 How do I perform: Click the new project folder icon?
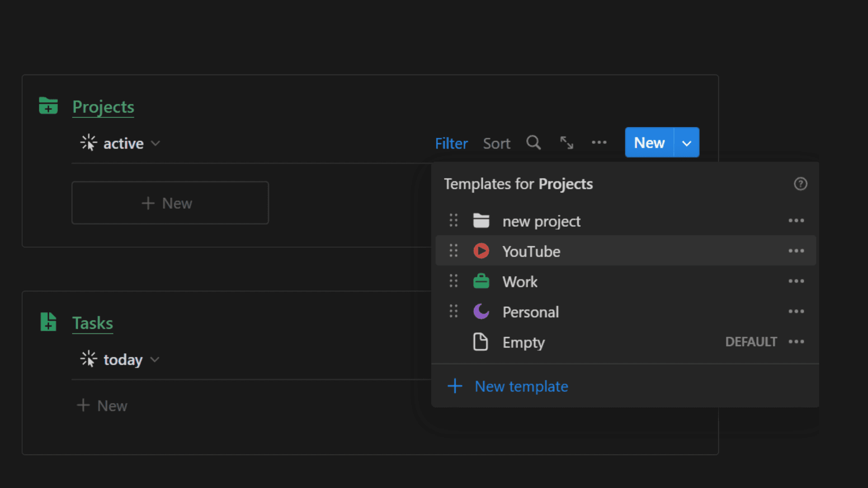point(481,221)
